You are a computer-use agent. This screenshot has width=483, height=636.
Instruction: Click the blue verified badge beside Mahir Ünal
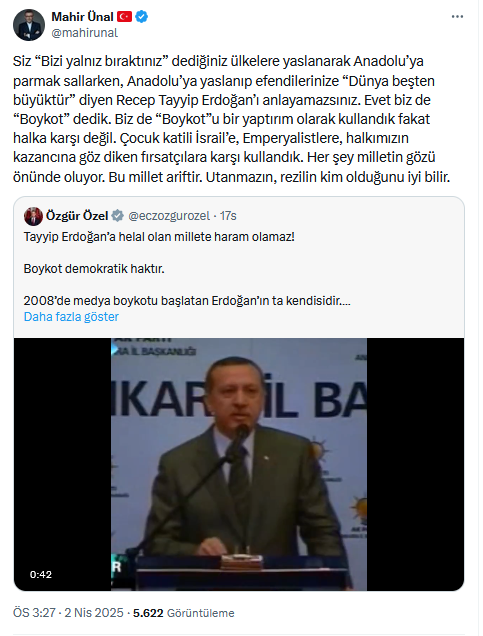pos(142,17)
